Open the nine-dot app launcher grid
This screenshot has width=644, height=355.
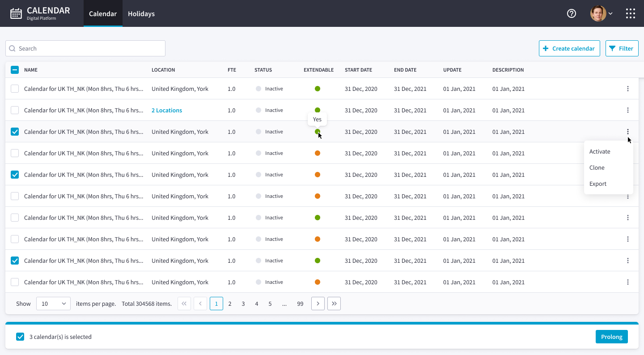click(631, 13)
